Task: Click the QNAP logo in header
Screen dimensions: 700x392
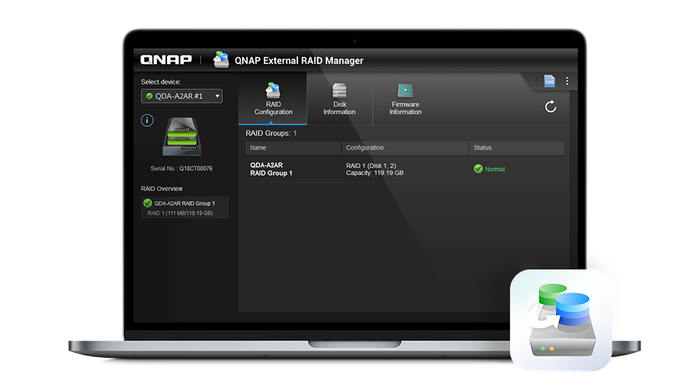Action: click(166, 60)
